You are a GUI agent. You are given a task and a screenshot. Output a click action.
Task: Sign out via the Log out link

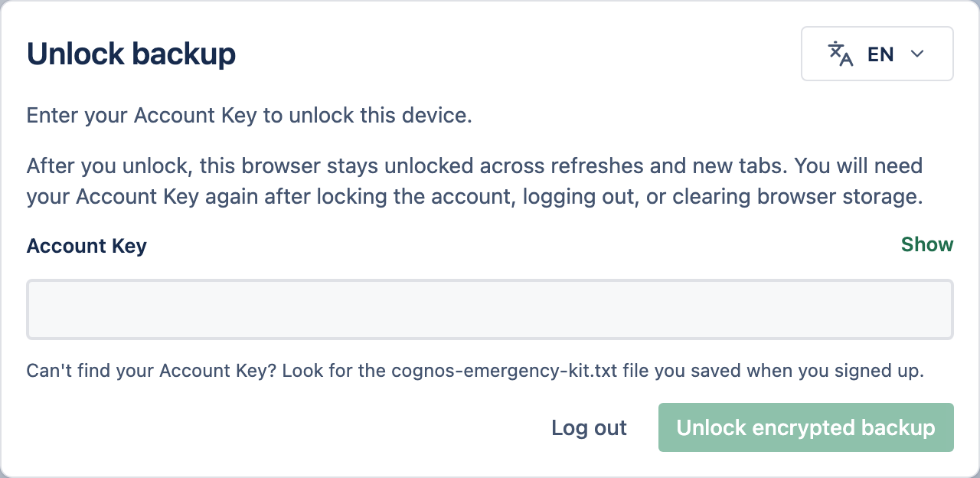pos(589,427)
